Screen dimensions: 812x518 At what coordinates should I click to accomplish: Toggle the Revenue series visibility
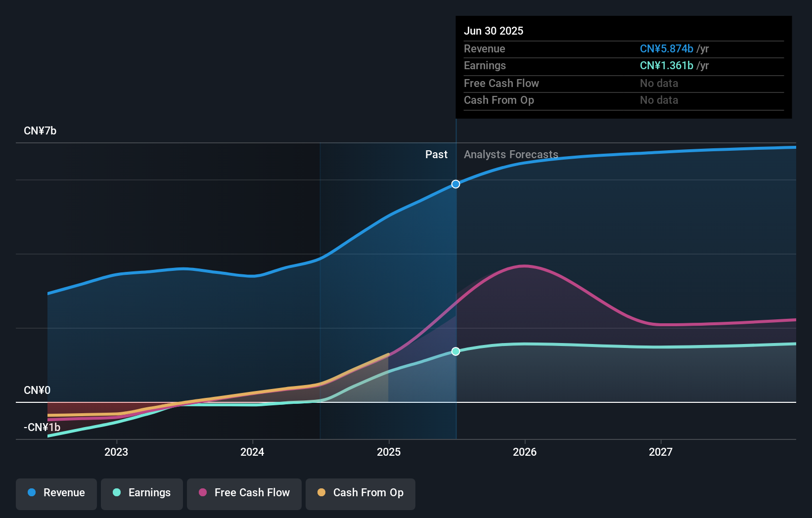(x=56, y=493)
